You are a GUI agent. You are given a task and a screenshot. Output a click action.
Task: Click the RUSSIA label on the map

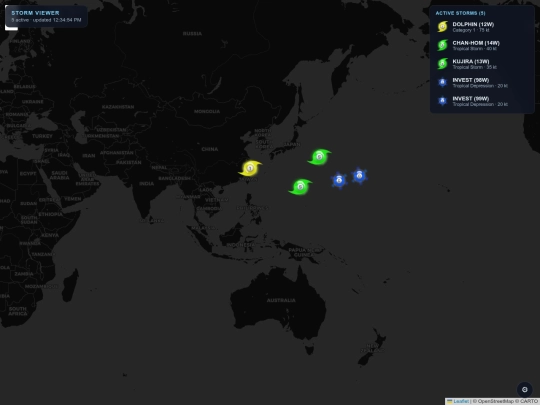(x=192, y=34)
